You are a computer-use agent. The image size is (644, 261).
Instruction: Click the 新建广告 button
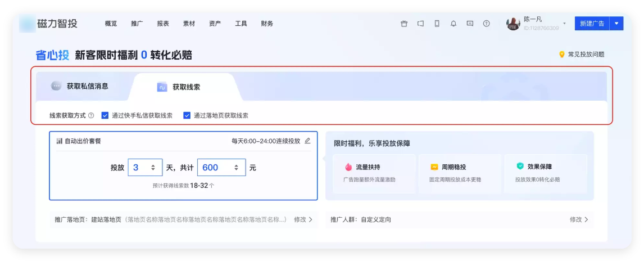coord(592,24)
